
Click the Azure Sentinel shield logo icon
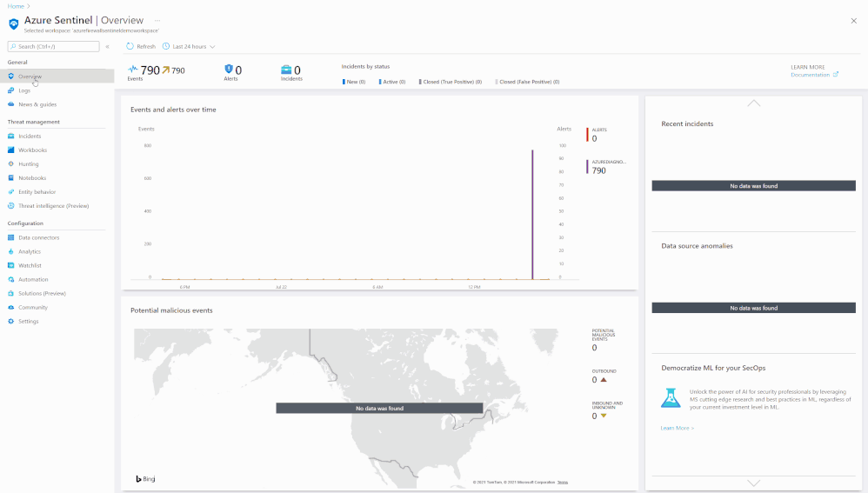coord(13,23)
